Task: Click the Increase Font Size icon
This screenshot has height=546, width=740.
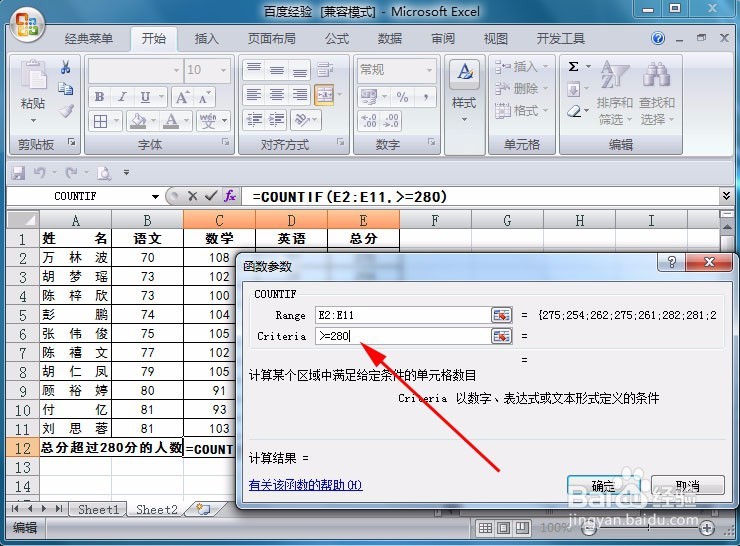Action: pos(182,97)
